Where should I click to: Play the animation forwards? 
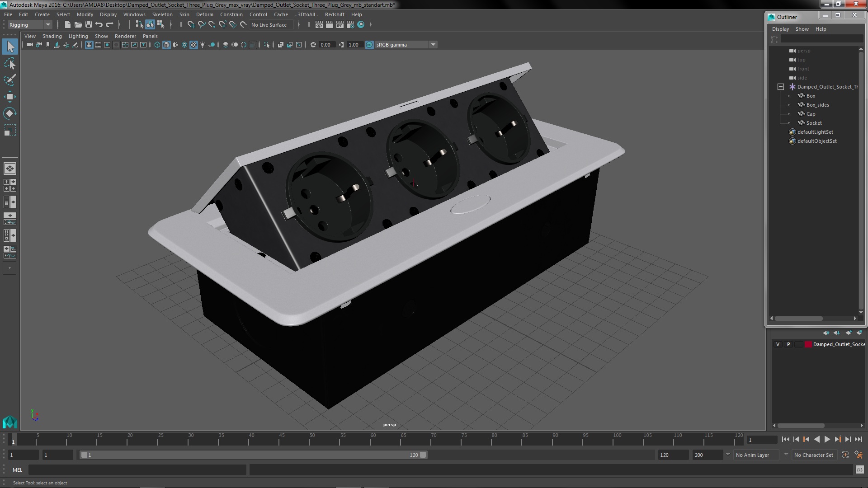(827, 439)
